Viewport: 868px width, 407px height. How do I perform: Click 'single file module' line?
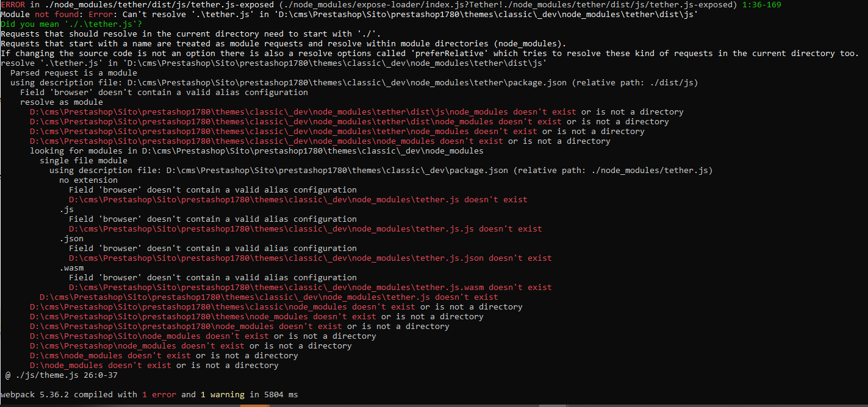click(x=84, y=160)
